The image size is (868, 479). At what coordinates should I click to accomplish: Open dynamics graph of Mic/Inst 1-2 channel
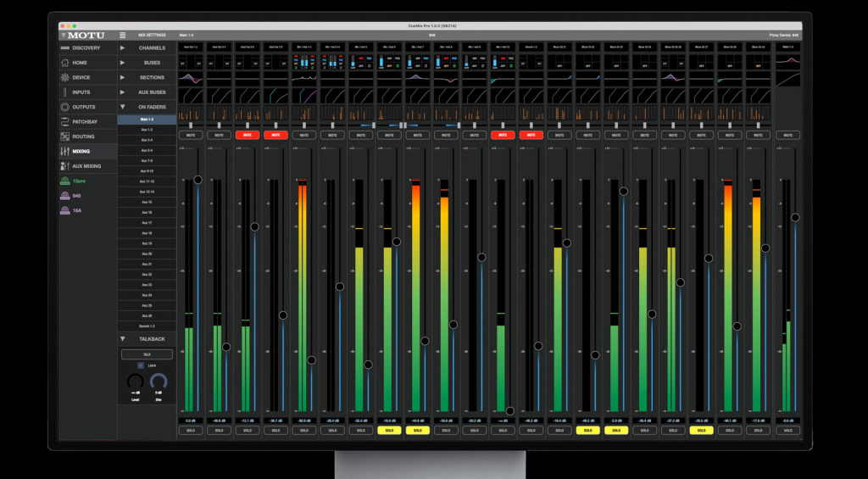pos(304,96)
